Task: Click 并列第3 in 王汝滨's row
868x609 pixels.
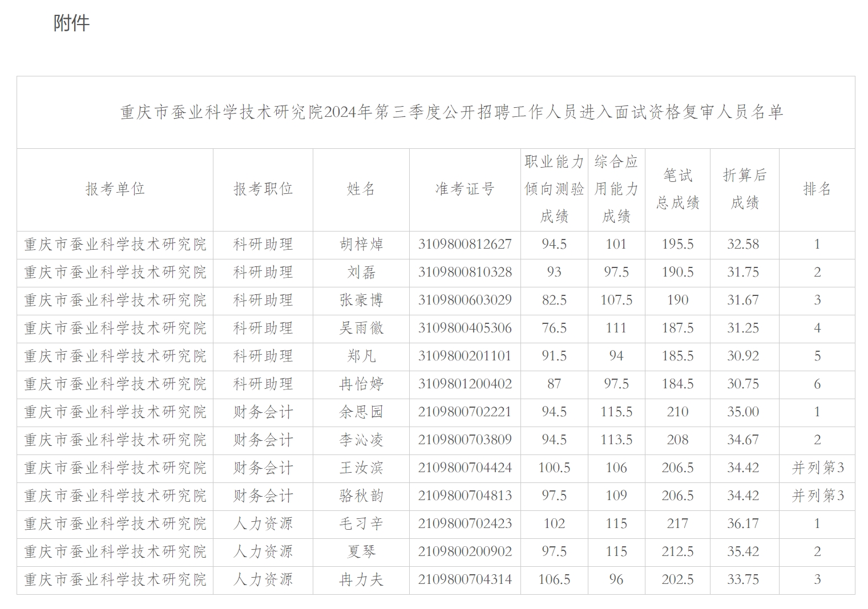Action: (x=817, y=468)
